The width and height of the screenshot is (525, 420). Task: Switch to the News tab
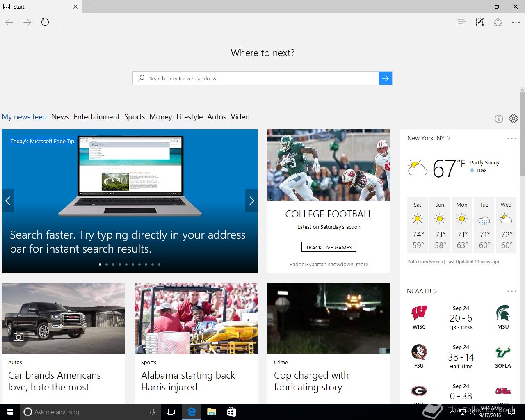60,117
